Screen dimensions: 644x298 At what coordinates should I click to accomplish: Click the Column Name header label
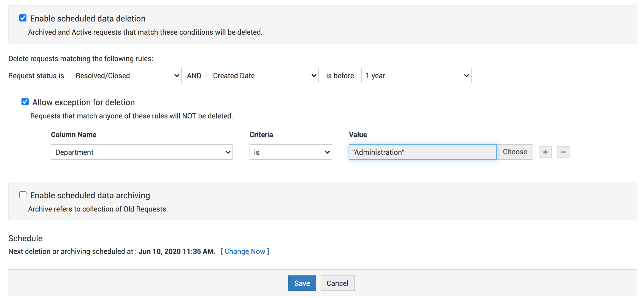coord(74,135)
